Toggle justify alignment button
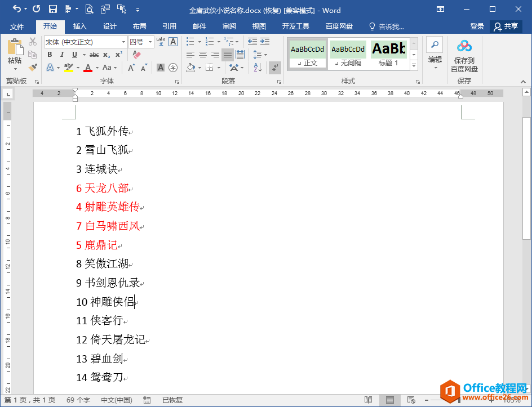 [228, 55]
